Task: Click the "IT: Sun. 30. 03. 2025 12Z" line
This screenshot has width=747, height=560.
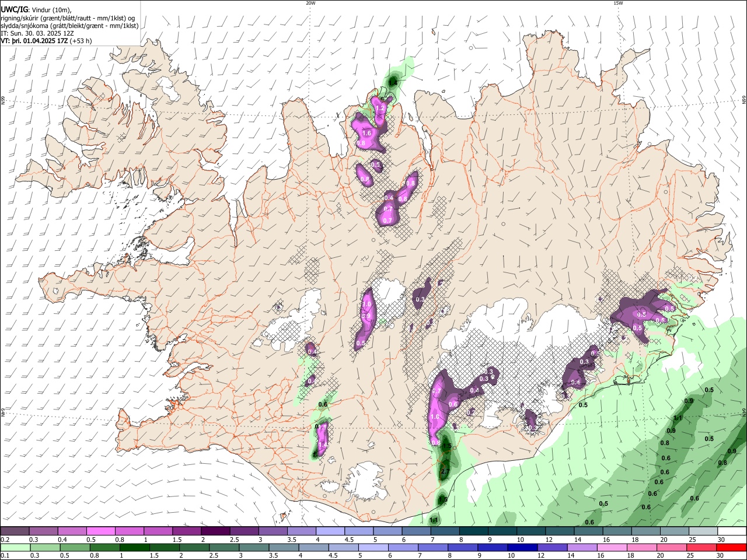Action: (x=37, y=33)
